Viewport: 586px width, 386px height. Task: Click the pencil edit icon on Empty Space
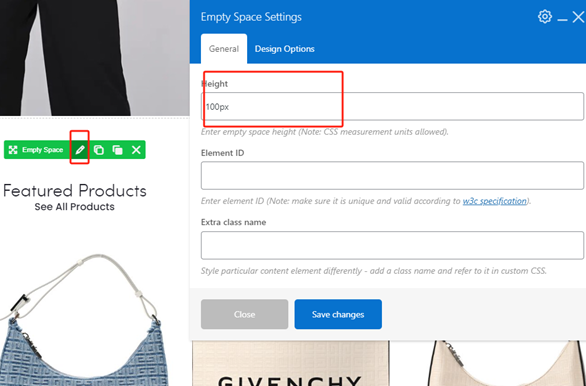click(x=80, y=150)
